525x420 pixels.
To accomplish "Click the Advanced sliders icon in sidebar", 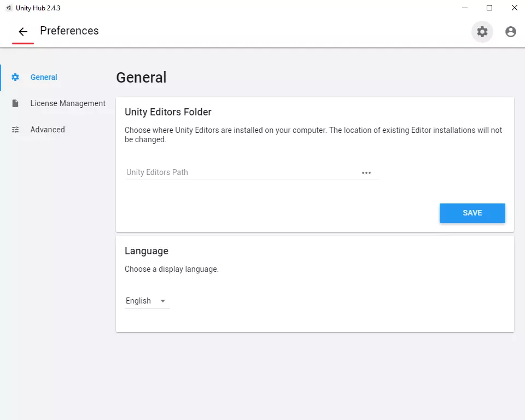I will pyautogui.click(x=15, y=130).
